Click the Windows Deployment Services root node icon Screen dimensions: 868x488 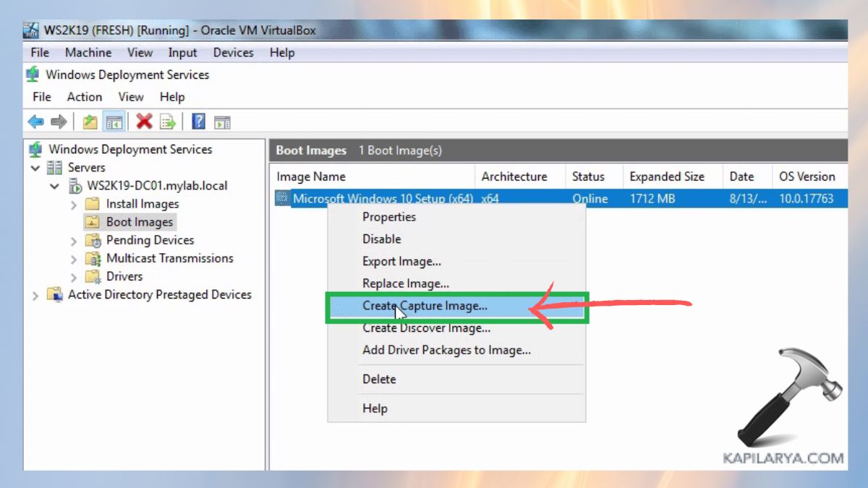pos(35,150)
